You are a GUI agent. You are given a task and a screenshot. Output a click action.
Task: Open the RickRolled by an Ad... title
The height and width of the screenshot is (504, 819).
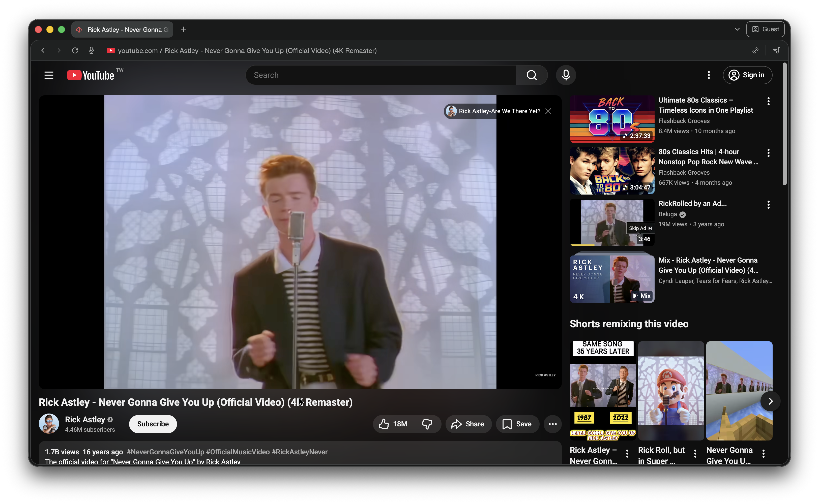pos(692,203)
